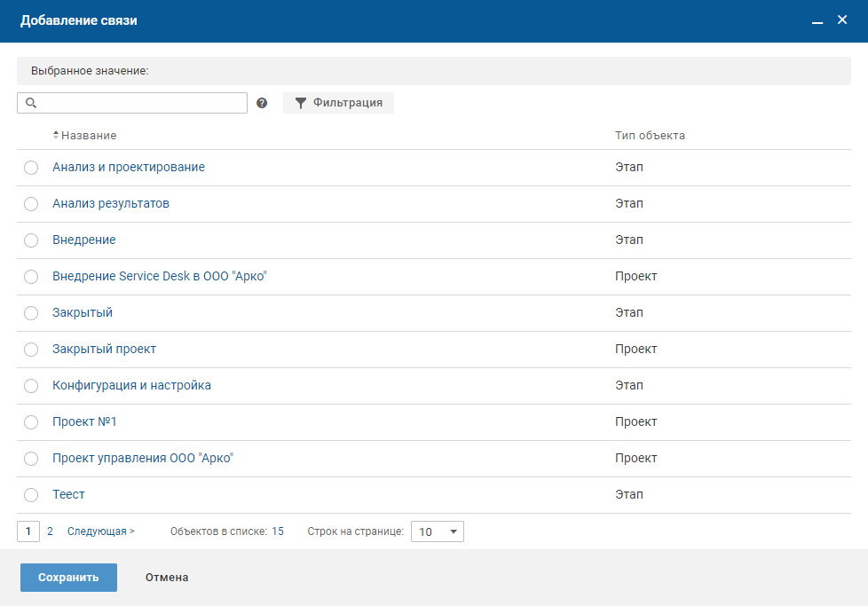Minimize the Добавление связи dialog

click(x=817, y=20)
